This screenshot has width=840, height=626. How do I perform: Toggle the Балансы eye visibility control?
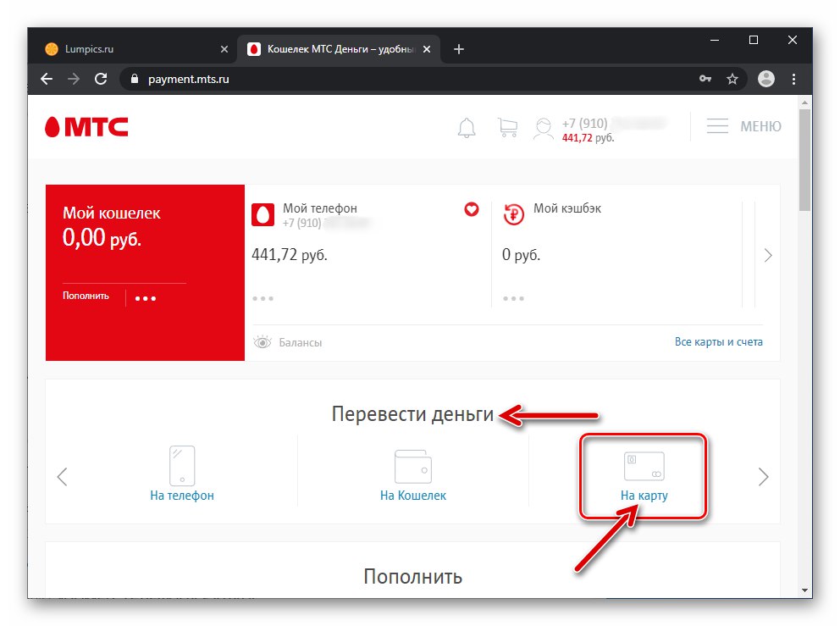click(x=262, y=341)
